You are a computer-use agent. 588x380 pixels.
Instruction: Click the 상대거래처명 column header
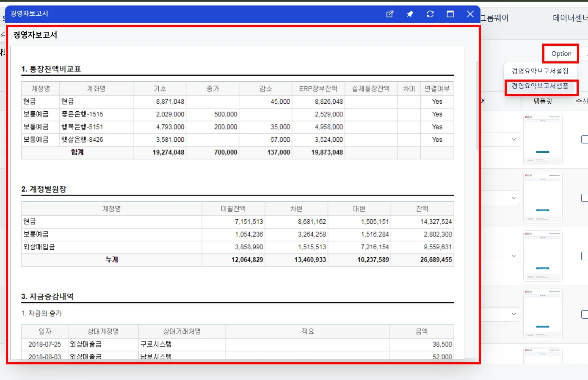pos(182,331)
